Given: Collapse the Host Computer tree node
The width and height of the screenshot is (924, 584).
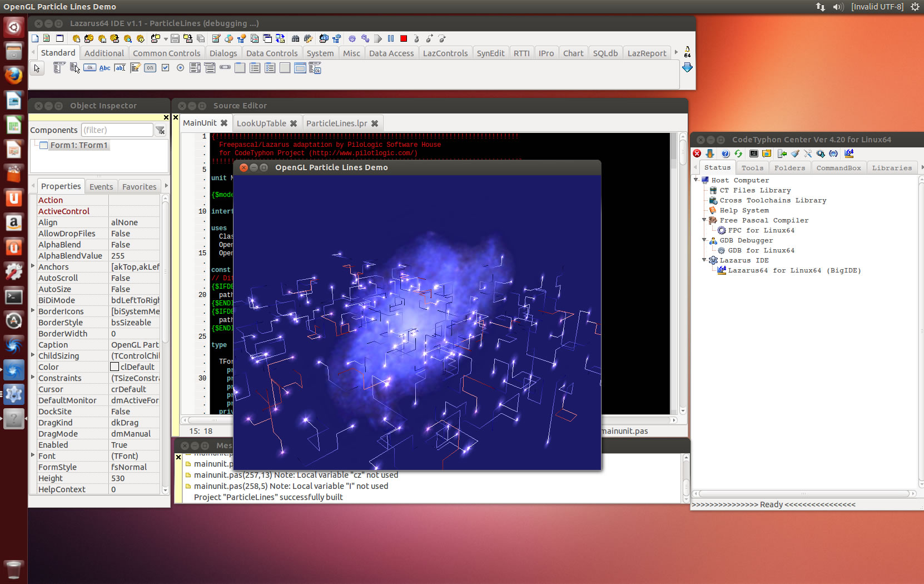Looking at the screenshot, I should coord(696,180).
